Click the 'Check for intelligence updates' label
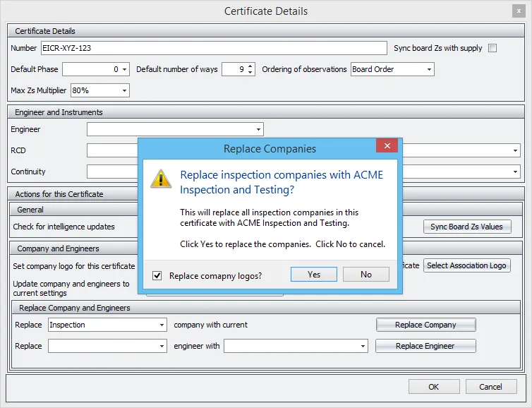 (64, 227)
